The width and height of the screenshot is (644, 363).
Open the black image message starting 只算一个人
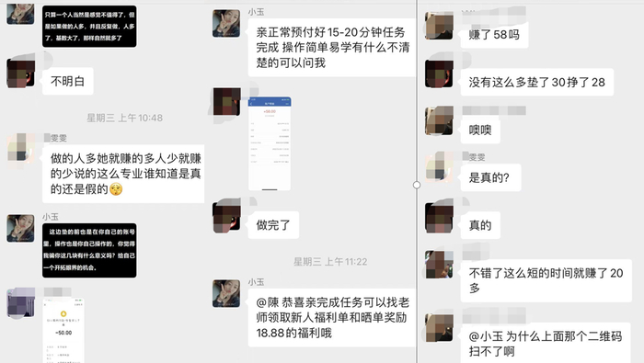[x=89, y=27]
